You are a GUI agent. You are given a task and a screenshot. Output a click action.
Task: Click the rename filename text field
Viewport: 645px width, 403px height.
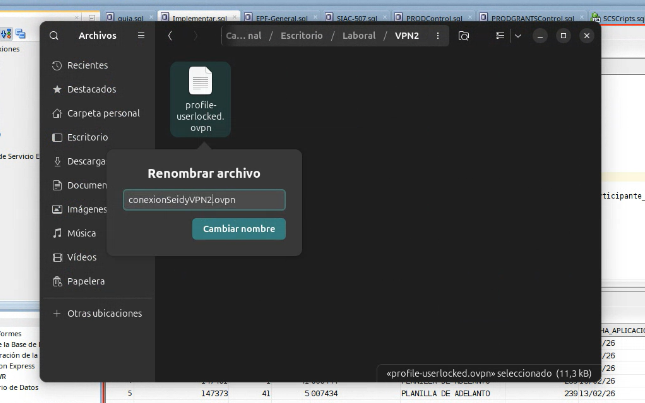tap(204, 200)
